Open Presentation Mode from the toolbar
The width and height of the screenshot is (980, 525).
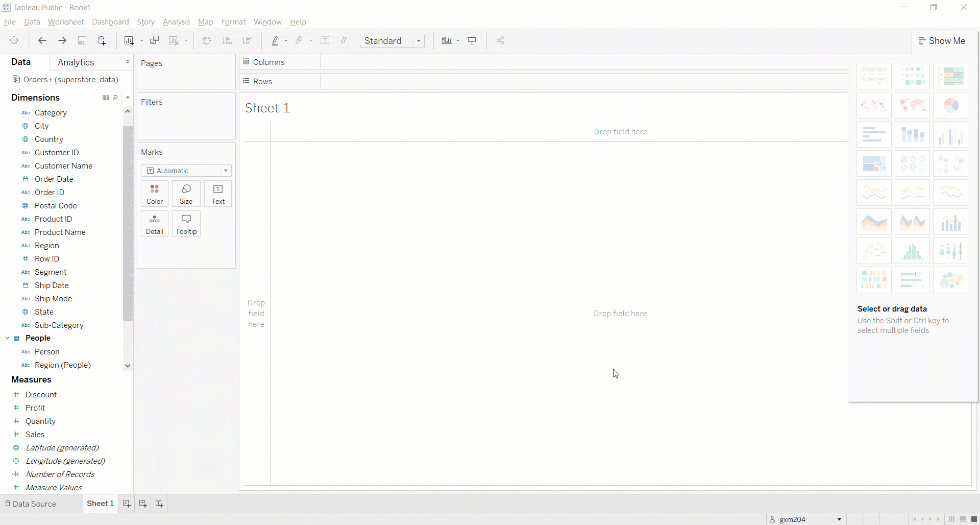tap(472, 41)
